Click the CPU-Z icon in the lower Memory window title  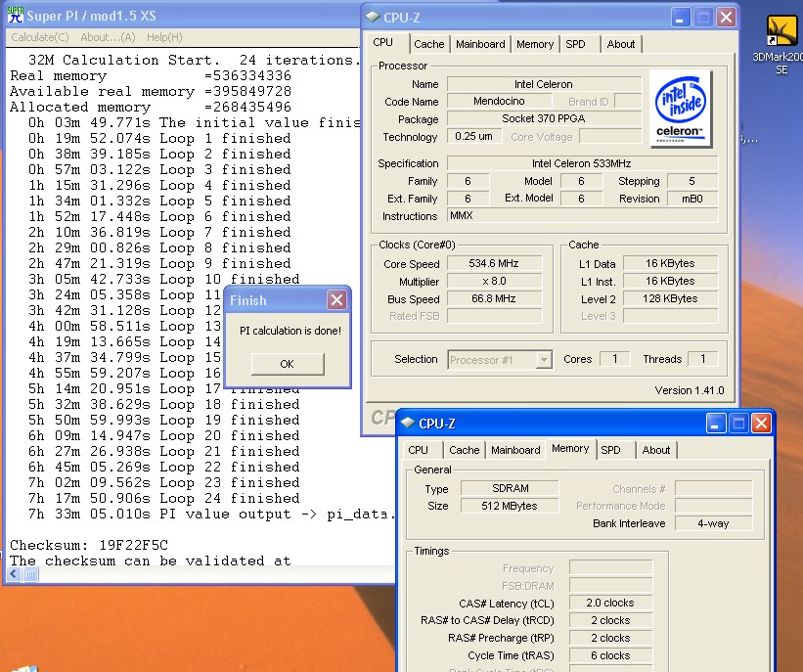tap(408, 423)
